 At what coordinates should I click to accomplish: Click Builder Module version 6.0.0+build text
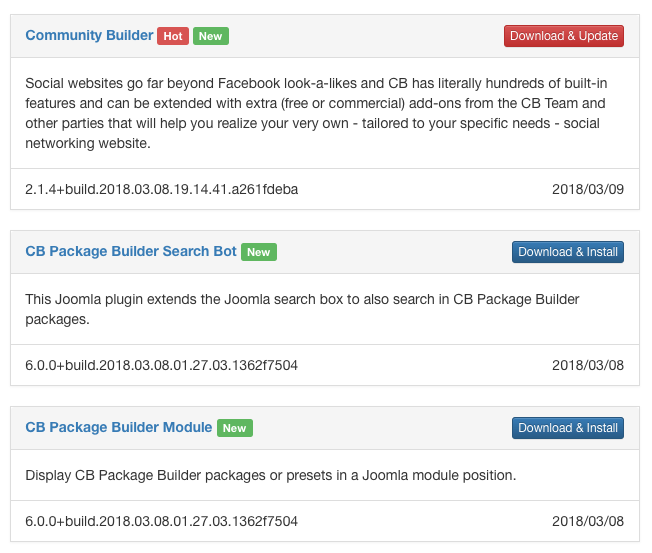161,521
